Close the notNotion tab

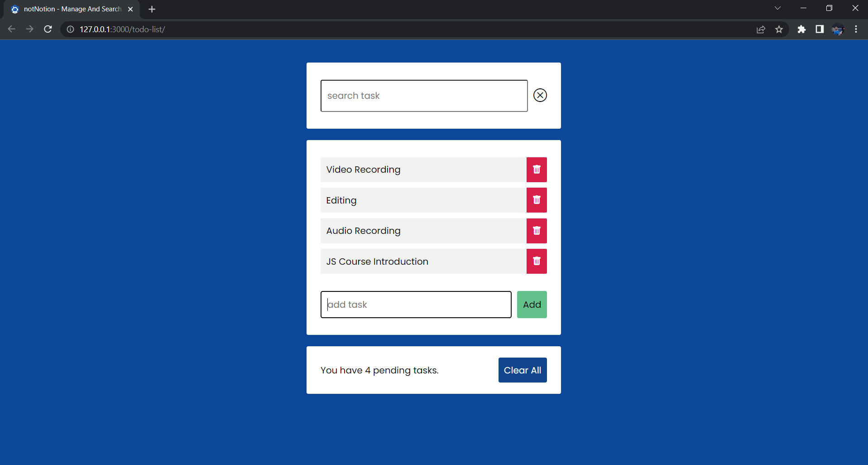tap(130, 9)
